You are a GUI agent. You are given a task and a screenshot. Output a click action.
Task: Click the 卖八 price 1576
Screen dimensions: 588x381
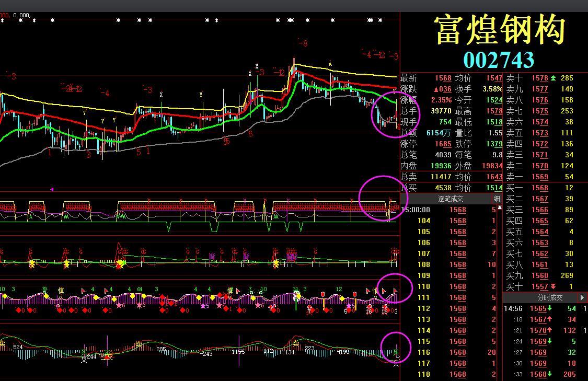point(539,100)
